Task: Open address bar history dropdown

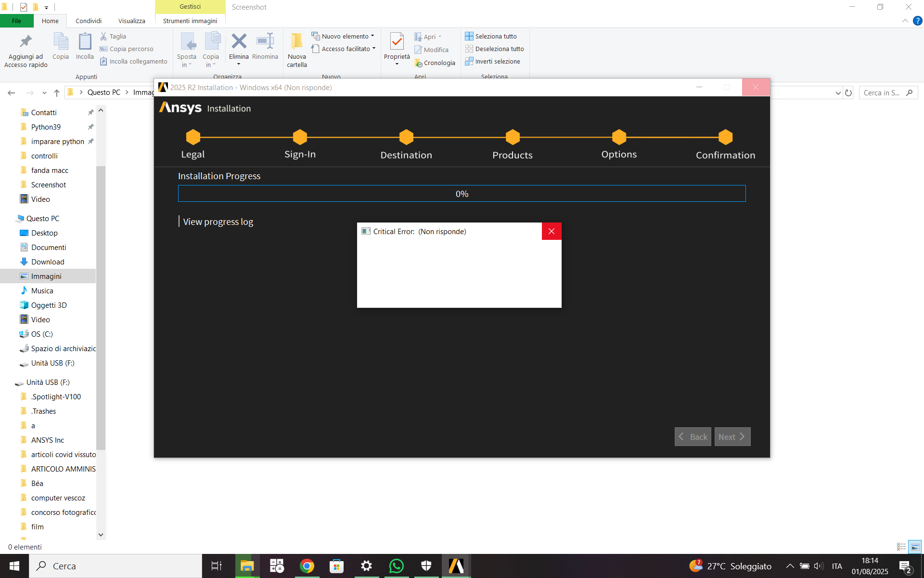Action: 838,92
